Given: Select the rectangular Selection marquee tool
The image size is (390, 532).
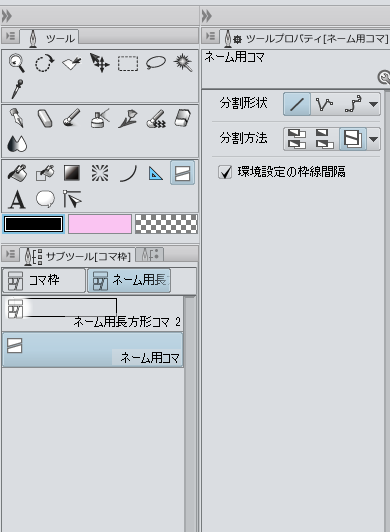Looking at the screenshot, I should tap(128, 63).
